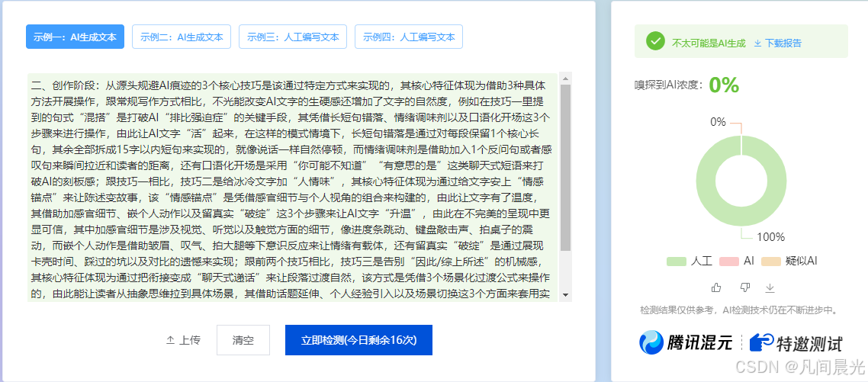Image resolution: width=868 pixels, height=382 pixels.
Task: Click the thumbs-up feedback icon
Action: pos(717,287)
